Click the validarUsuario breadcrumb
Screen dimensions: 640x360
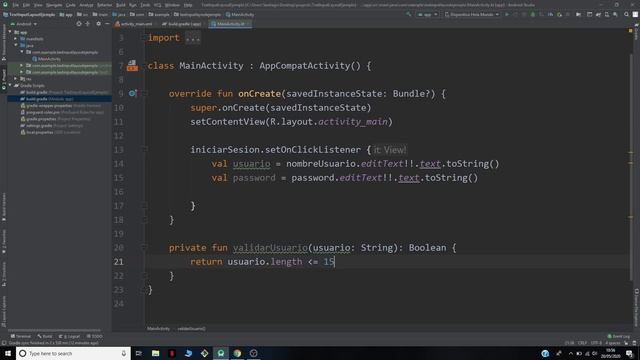[191, 329]
